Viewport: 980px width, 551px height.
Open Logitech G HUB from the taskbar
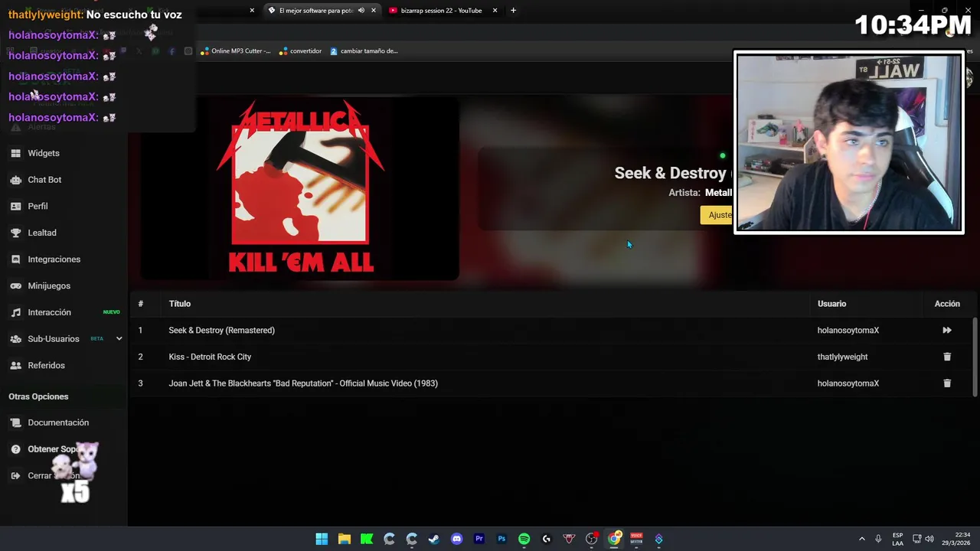point(547,539)
